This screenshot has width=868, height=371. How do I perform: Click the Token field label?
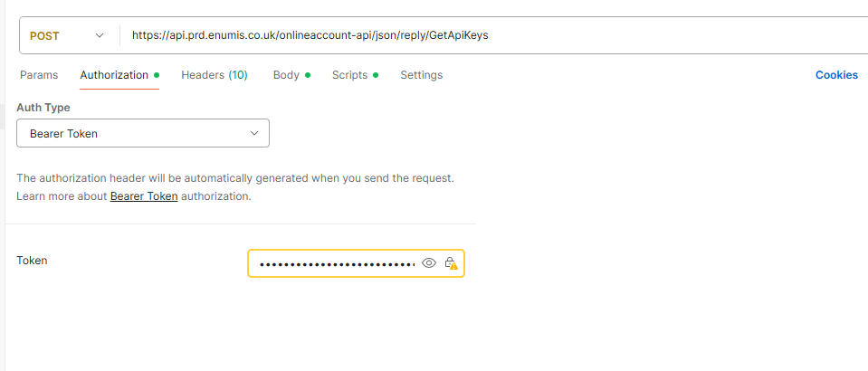coord(32,261)
